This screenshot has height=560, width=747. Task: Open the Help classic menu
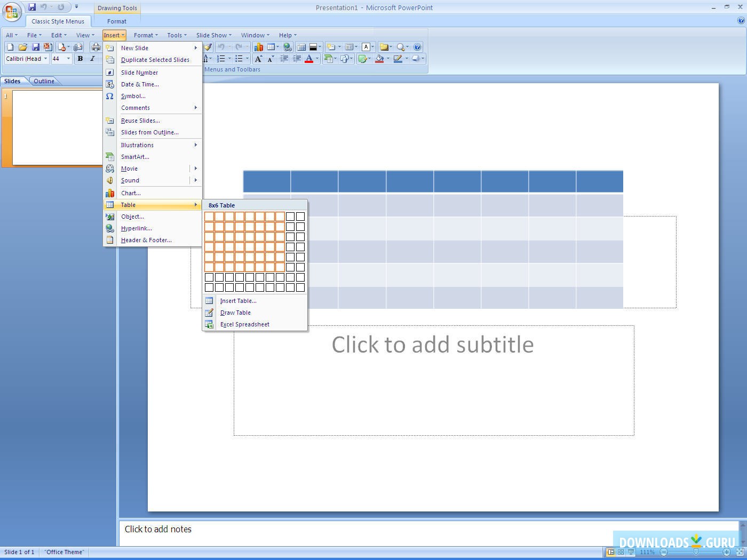click(288, 35)
